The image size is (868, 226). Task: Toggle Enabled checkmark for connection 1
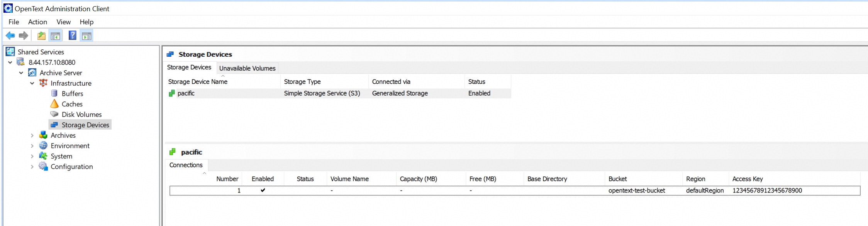263,190
